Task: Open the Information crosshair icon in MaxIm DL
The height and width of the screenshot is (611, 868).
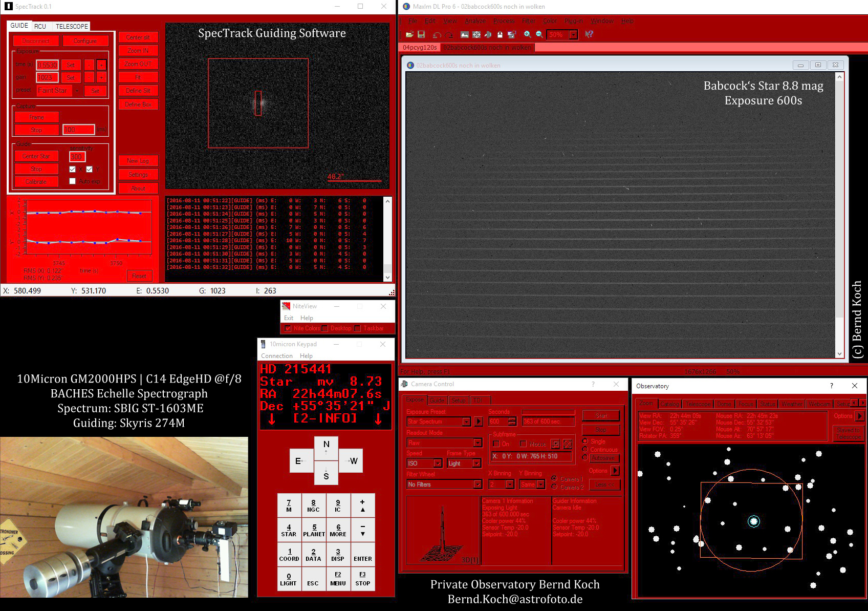Action: pyautogui.click(x=476, y=34)
